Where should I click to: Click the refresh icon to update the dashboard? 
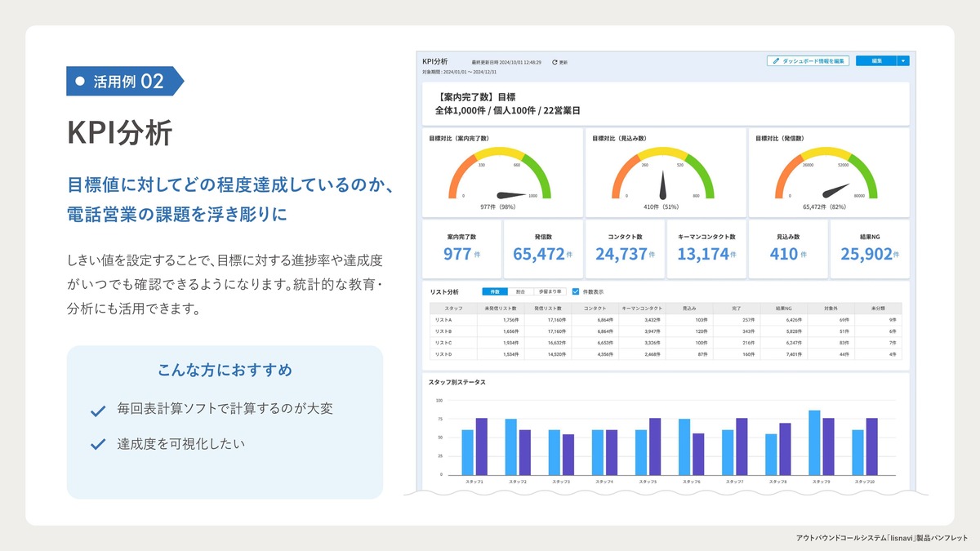[x=554, y=60]
